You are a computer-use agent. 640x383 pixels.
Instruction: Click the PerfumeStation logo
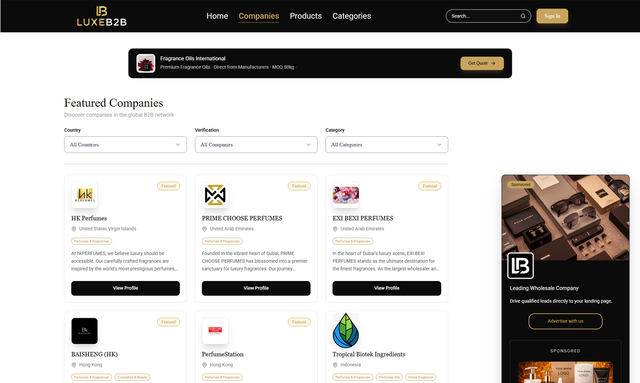(x=215, y=331)
